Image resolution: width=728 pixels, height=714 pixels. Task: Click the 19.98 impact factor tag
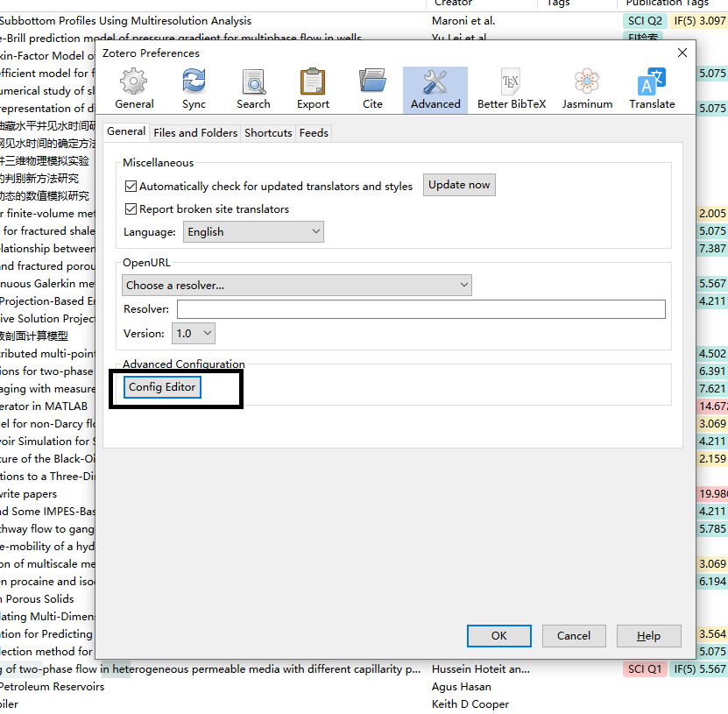[x=712, y=493]
